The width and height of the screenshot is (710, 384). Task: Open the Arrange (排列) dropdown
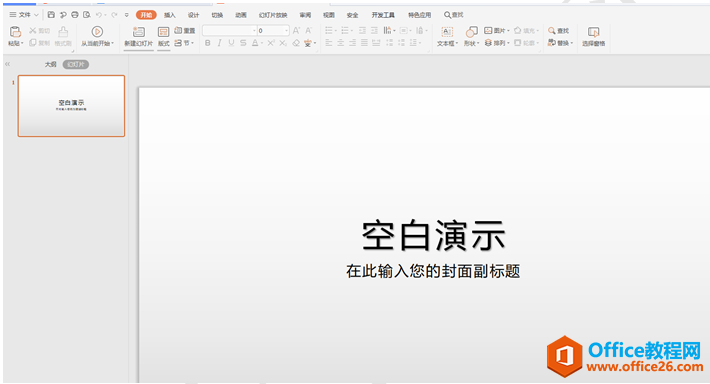497,43
